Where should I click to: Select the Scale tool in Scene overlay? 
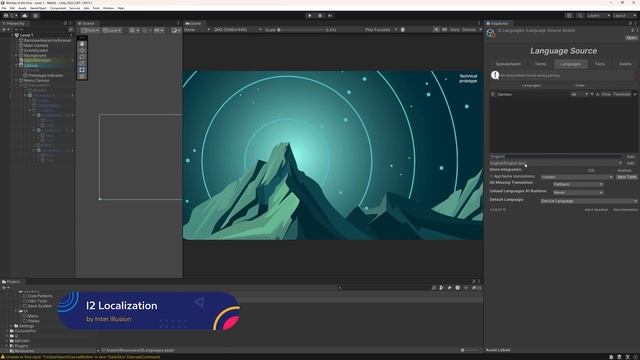82,63
